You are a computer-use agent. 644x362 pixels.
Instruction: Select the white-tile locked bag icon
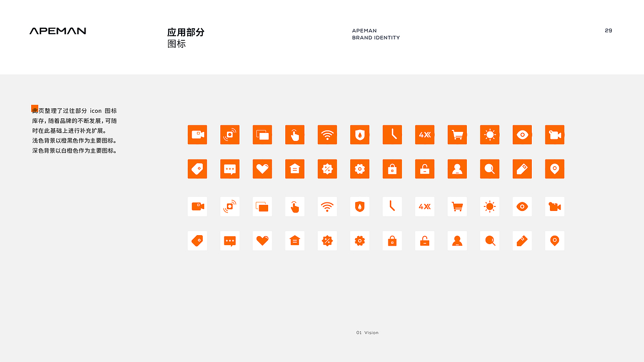[392, 241]
